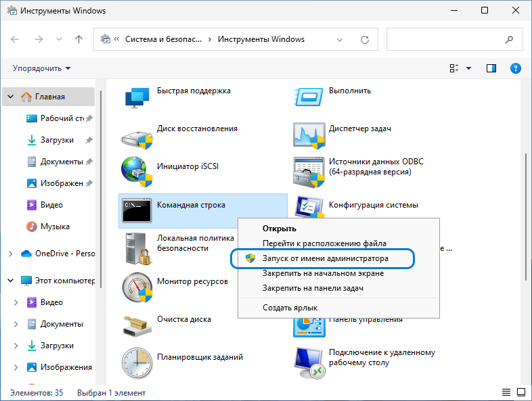Select the Инициатор iSCSI globe icon

coord(137,172)
